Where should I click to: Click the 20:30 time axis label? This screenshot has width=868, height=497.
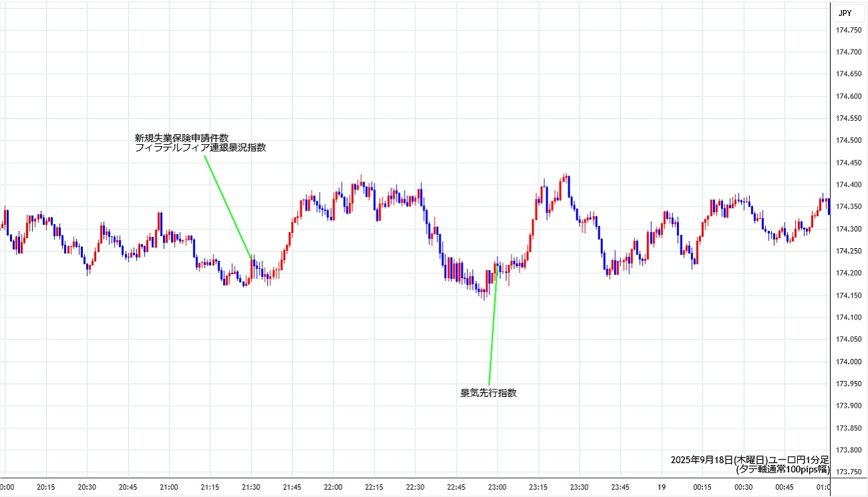87,487
